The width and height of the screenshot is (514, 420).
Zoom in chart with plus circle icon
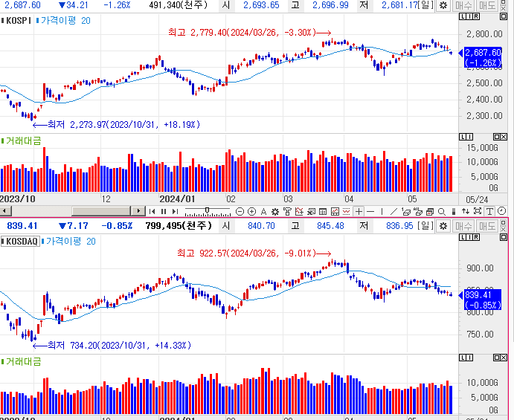(251, 212)
